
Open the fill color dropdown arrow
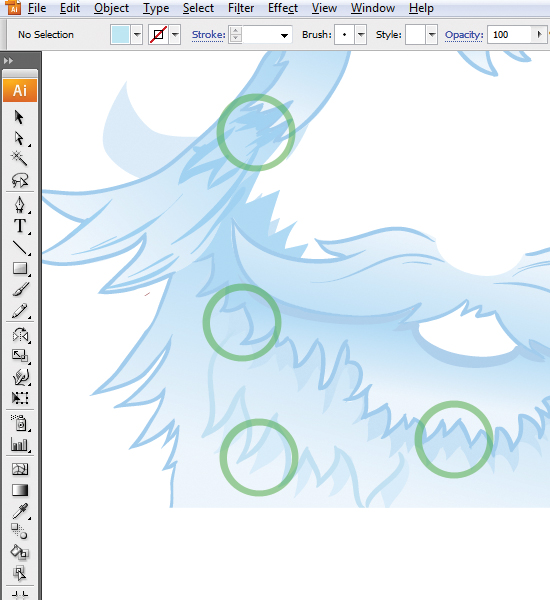click(x=137, y=35)
